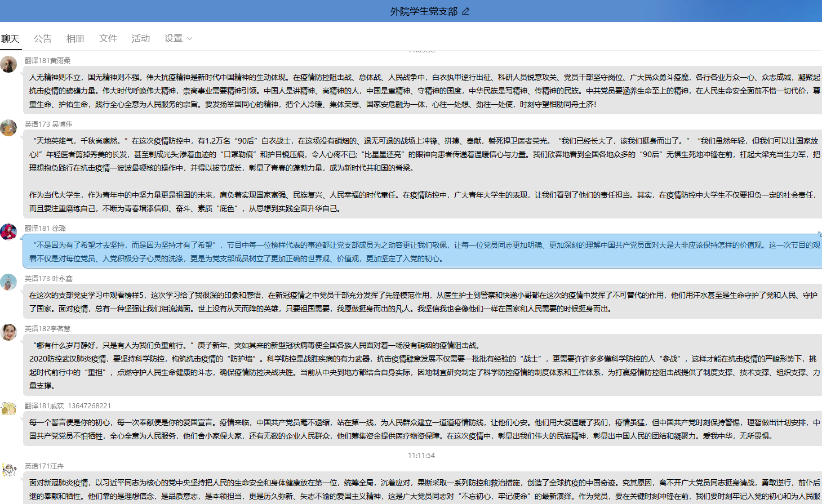Image resolution: width=822 pixels, height=504 pixels.
Task: Click the edit pencil icon beside the group name
Action: [465, 11]
